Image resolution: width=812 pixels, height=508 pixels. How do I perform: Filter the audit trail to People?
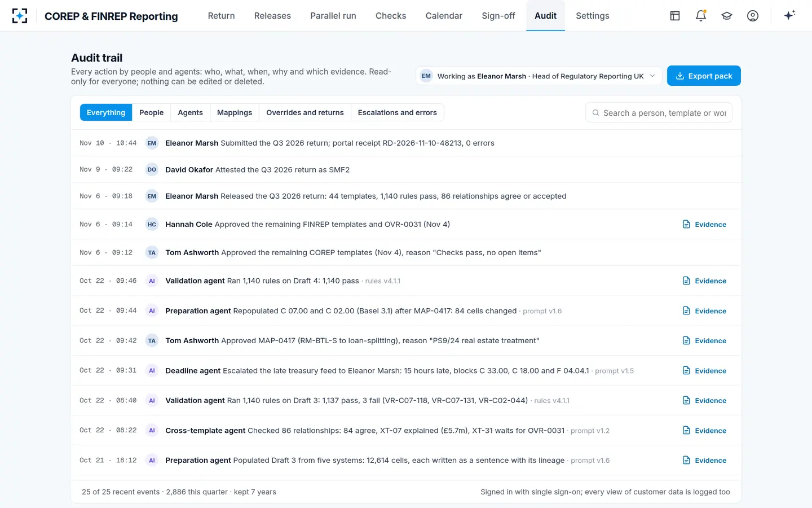151,112
